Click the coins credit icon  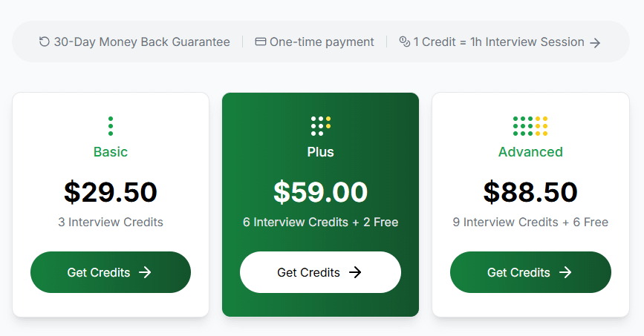[404, 42]
